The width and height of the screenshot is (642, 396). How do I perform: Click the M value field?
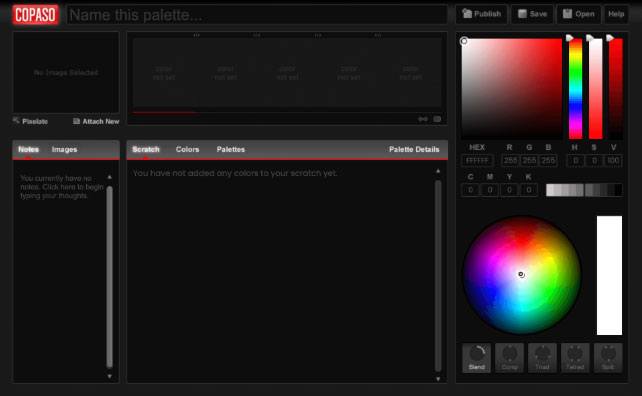(x=490, y=190)
